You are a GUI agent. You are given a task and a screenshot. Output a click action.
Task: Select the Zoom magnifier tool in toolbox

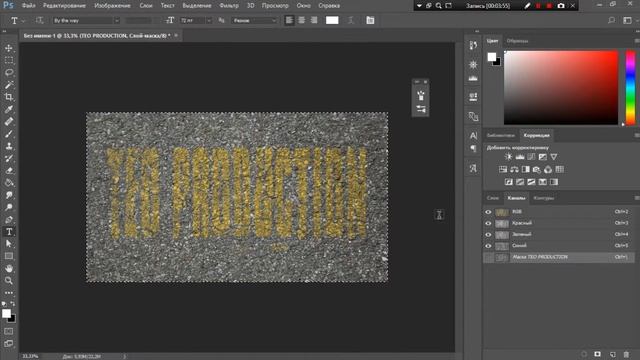[x=9, y=281]
